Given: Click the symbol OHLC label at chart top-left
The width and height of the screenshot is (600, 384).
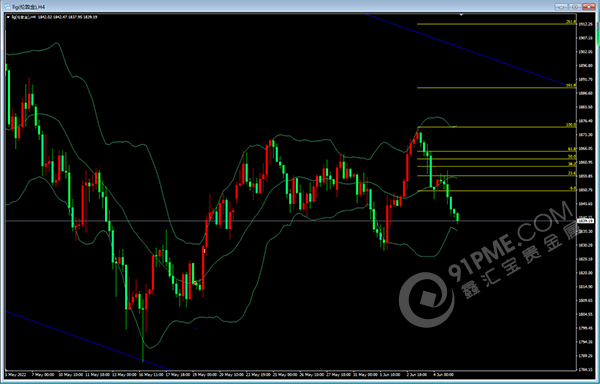Looking at the screenshot, I should click(54, 17).
